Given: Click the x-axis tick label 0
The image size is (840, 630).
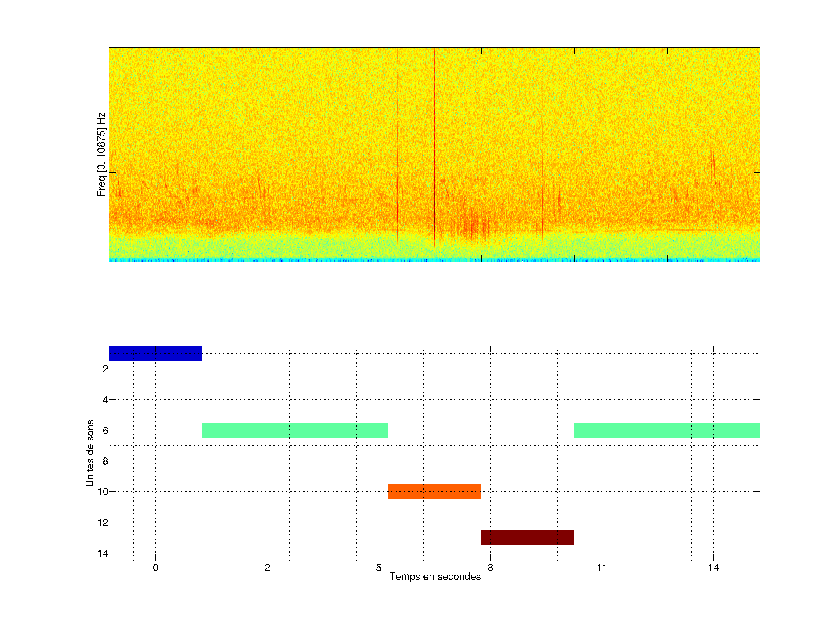Looking at the screenshot, I should [156, 568].
